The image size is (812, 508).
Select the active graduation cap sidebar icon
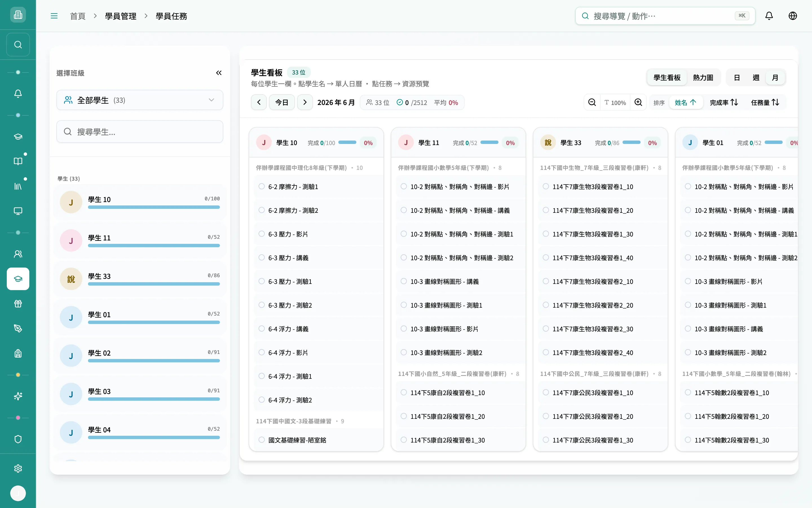18,279
